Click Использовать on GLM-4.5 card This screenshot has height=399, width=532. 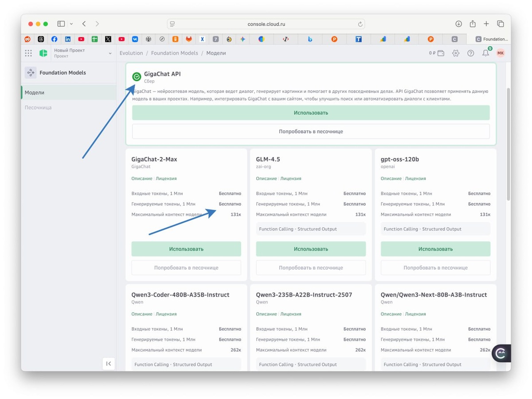(311, 249)
